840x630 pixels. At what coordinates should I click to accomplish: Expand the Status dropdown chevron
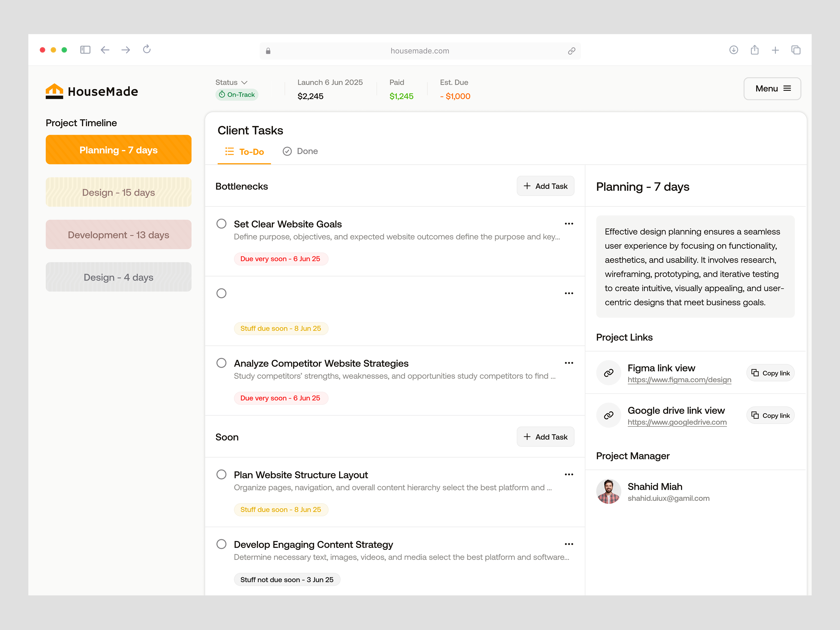coord(245,82)
